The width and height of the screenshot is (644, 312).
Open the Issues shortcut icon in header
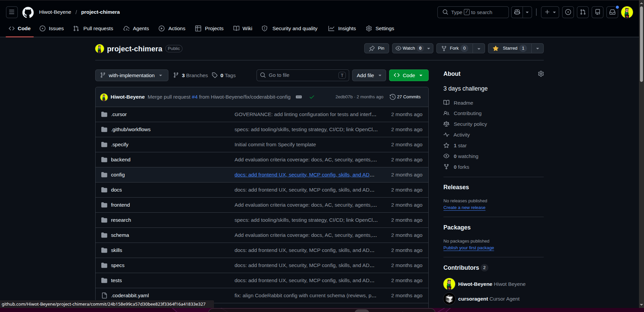[568, 12]
